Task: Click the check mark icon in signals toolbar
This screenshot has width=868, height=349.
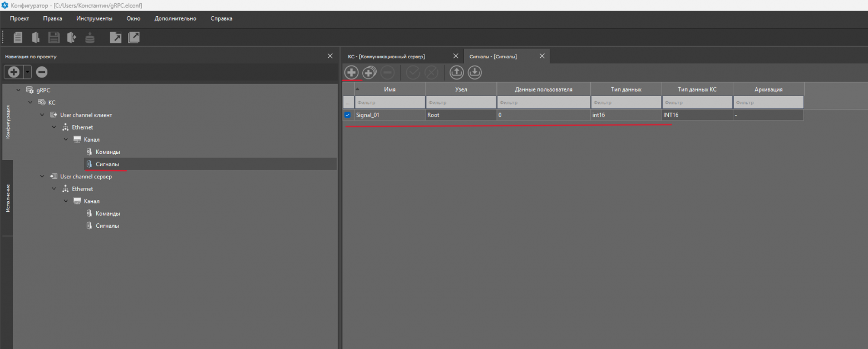Action: pos(413,72)
